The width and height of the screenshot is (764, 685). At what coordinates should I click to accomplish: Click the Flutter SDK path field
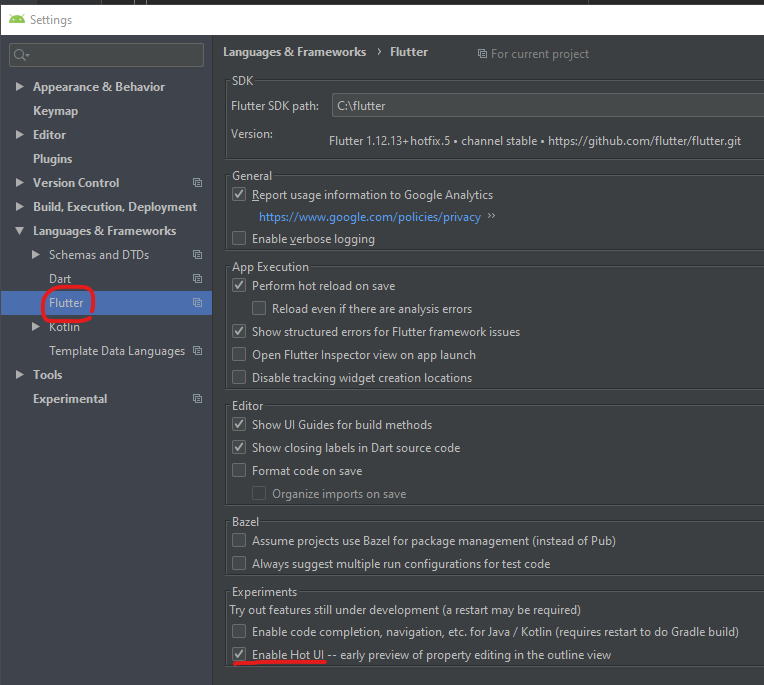pos(548,106)
